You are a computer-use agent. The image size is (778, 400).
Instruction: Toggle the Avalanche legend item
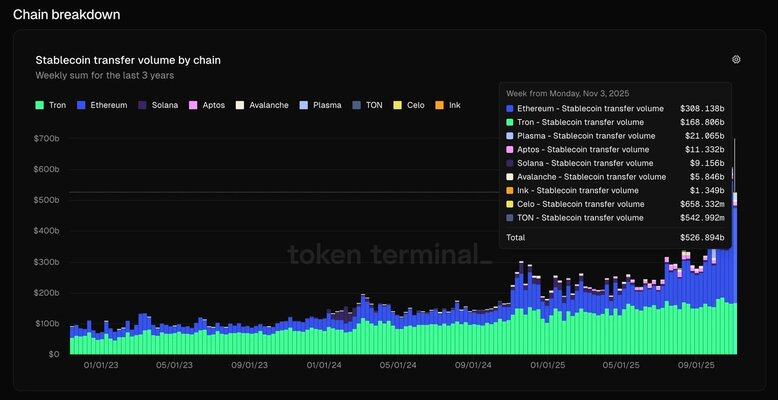pos(262,105)
